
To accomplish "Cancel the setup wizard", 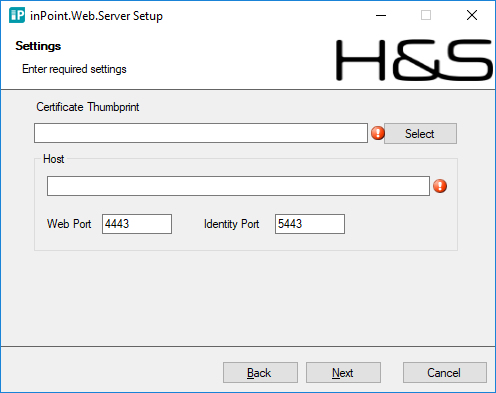I will click(x=445, y=373).
